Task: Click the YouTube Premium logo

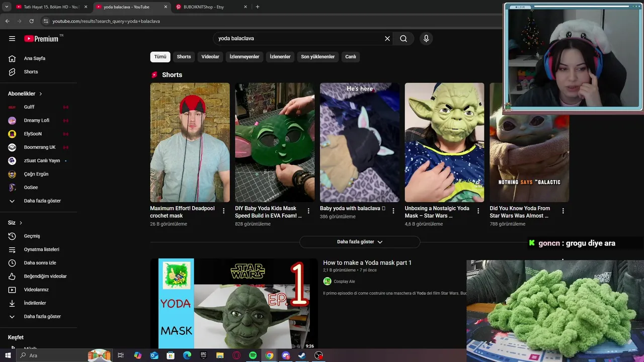Action: tap(41, 39)
